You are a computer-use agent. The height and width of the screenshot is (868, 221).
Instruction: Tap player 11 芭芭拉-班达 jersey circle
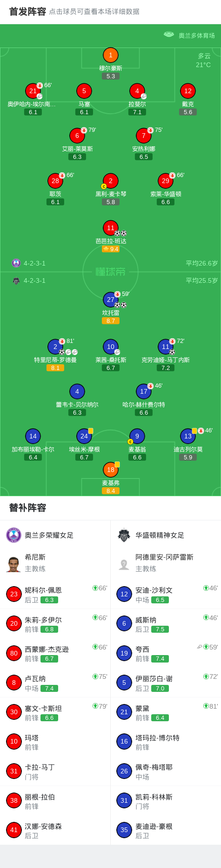click(110, 228)
